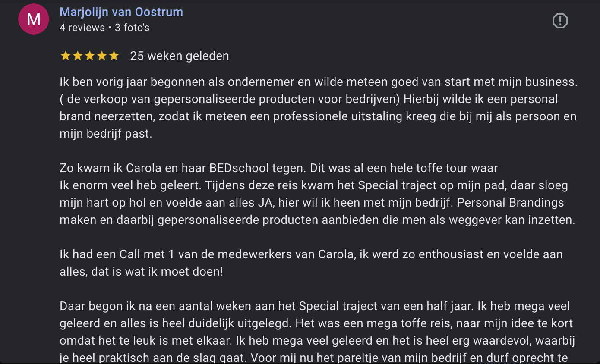
Task: Click the line "mijn bedrijf past."
Action: tap(106, 134)
